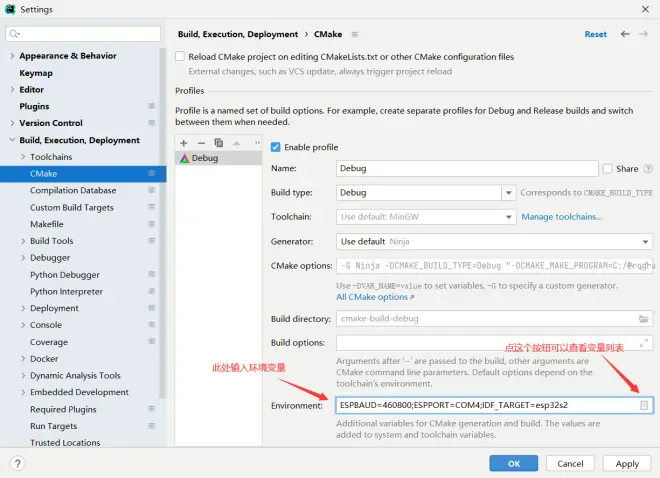Copy the selected CMake profile
Viewport: 660px width, 478px height.
point(218,143)
